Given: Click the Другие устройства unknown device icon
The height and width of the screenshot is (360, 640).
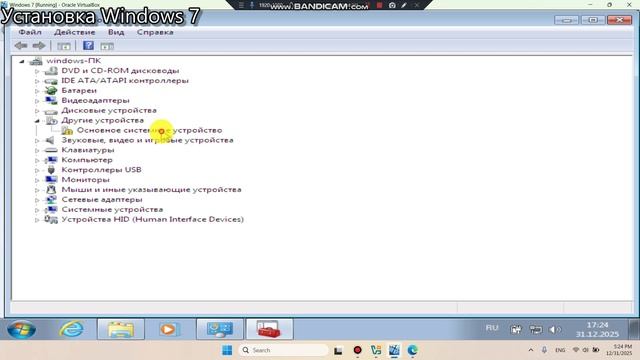Looking at the screenshot, I should point(51,120).
